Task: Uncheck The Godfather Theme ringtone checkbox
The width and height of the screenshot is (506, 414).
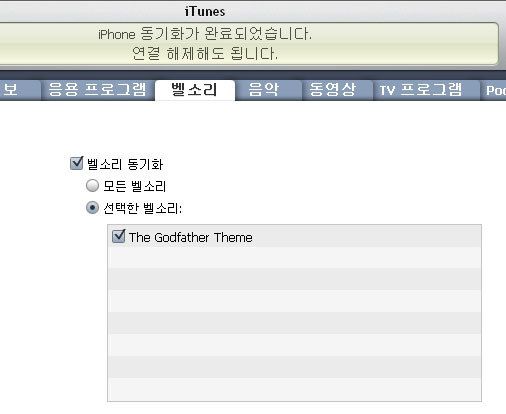Action: pos(119,236)
